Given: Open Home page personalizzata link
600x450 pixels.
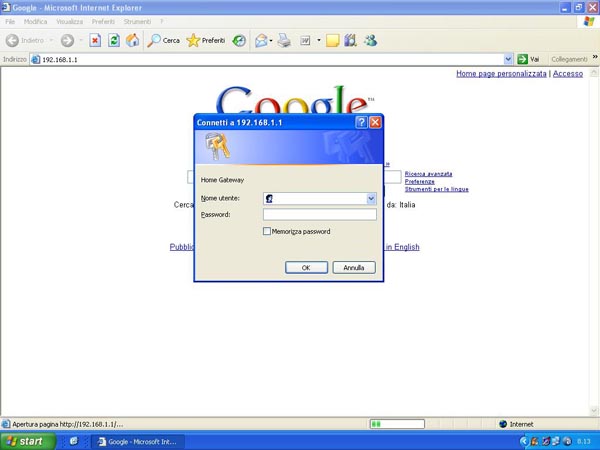Looking at the screenshot, I should [x=501, y=73].
